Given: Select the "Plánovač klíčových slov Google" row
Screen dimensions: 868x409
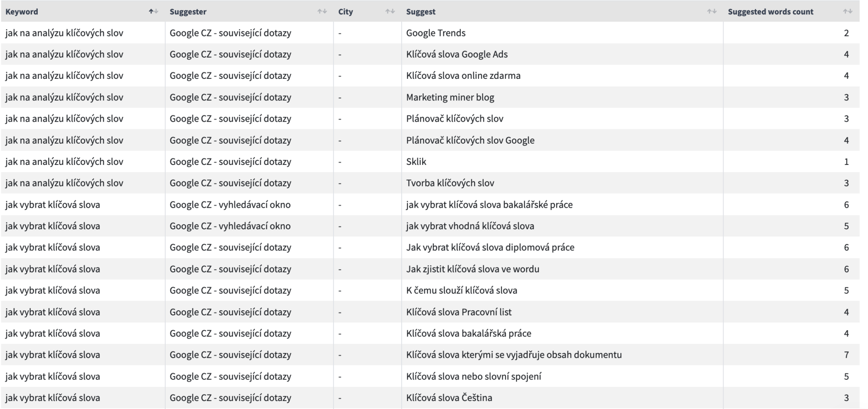Looking at the screenshot, I should pos(470,140).
